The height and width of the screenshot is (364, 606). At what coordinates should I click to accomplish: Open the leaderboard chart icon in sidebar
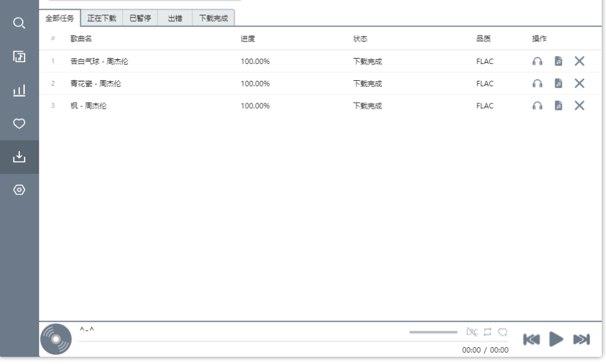coord(19,91)
